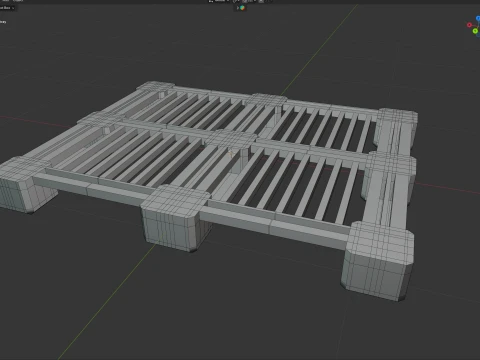
Task: Click the red X axis gizmo handle
Action: pyautogui.click(x=469, y=25)
